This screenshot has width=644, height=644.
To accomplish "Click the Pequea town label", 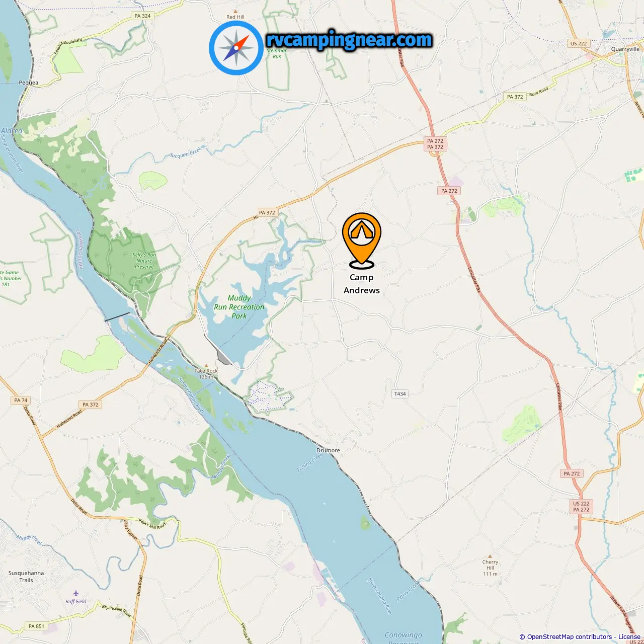I will [28, 83].
